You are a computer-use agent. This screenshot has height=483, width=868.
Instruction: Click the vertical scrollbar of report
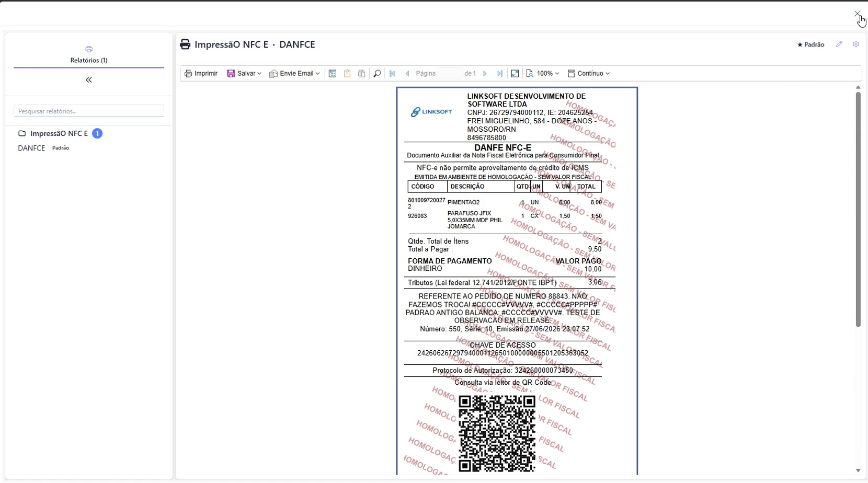(858, 209)
